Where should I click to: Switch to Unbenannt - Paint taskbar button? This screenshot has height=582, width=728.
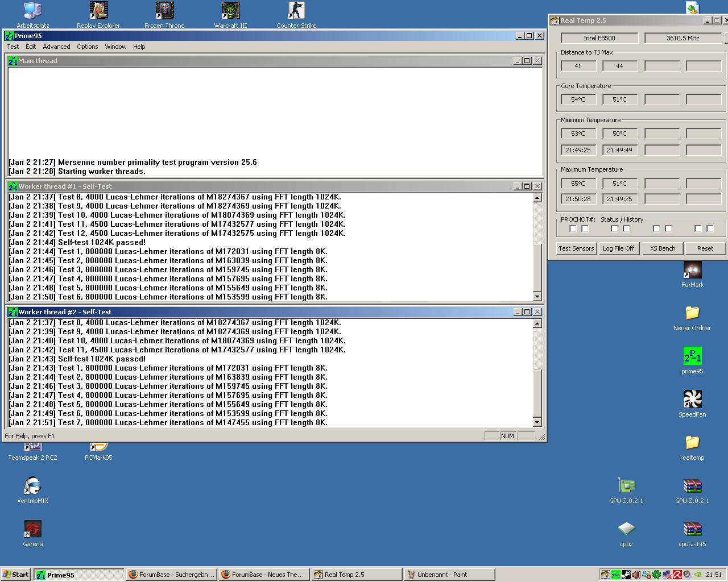click(449, 575)
